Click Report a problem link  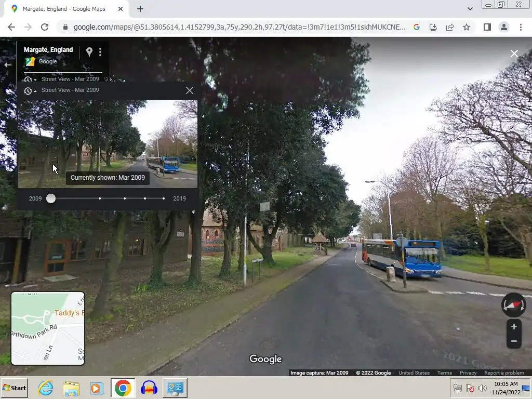pyautogui.click(x=504, y=373)
